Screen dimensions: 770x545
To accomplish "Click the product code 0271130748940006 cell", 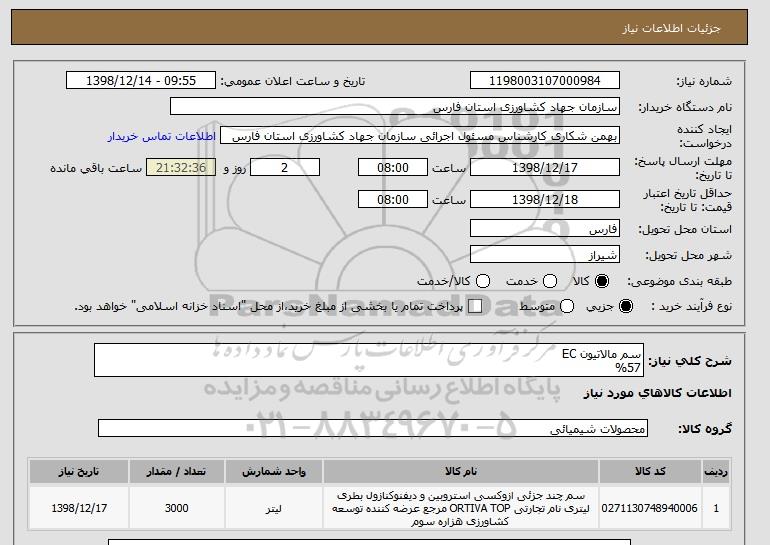I will (650, 508).
